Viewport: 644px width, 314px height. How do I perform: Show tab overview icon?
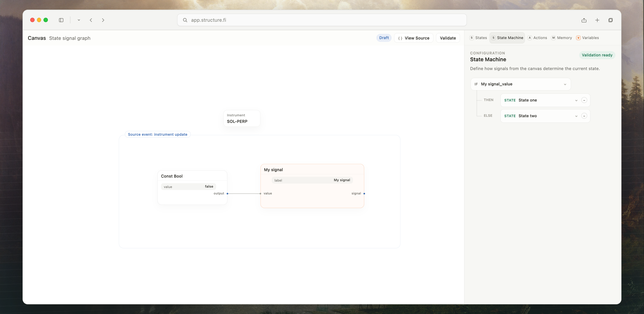click(611, 20)
